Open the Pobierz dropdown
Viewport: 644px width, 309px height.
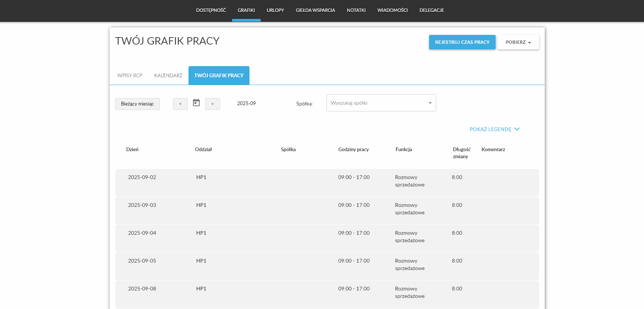tap(518, 42)
